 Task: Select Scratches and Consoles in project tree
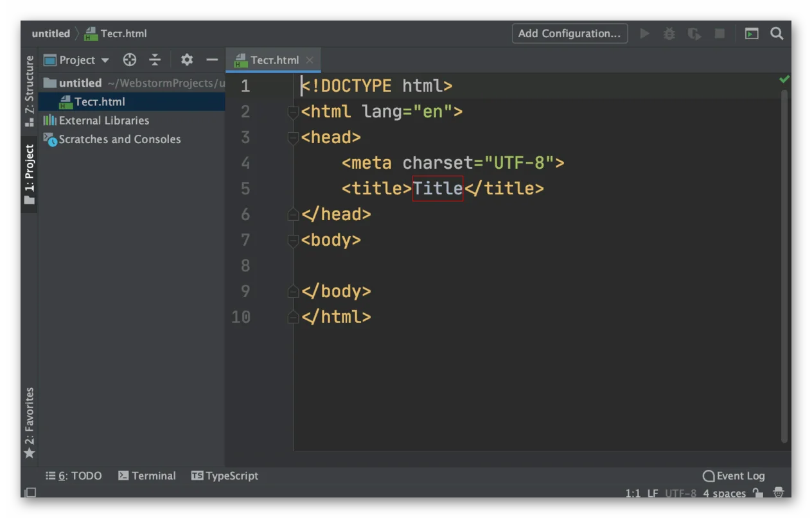click(x=112, y=139)
